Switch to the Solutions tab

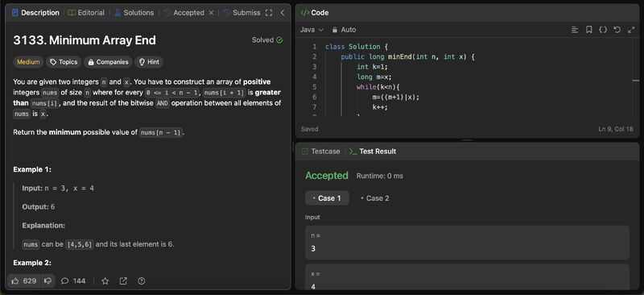[134, 13]
